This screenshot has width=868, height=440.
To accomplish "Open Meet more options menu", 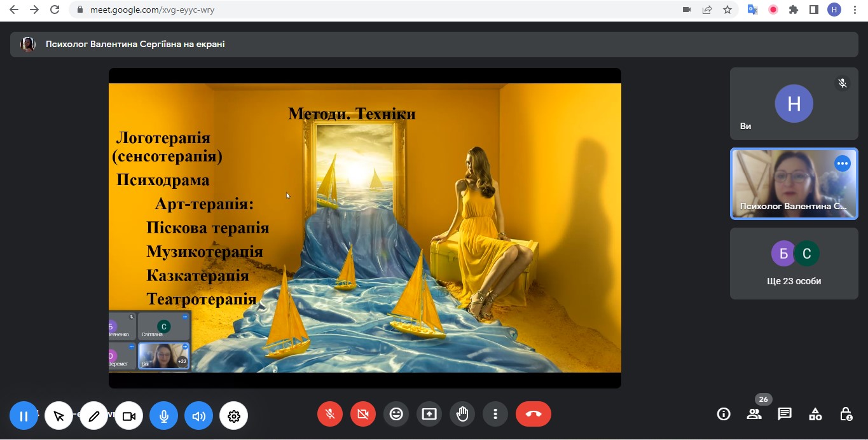I will 495,414.
